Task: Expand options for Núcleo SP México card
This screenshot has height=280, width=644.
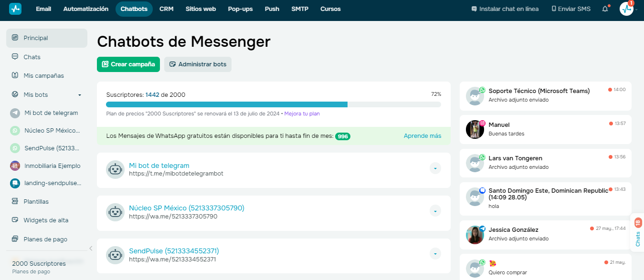Action: coord(435,211)
